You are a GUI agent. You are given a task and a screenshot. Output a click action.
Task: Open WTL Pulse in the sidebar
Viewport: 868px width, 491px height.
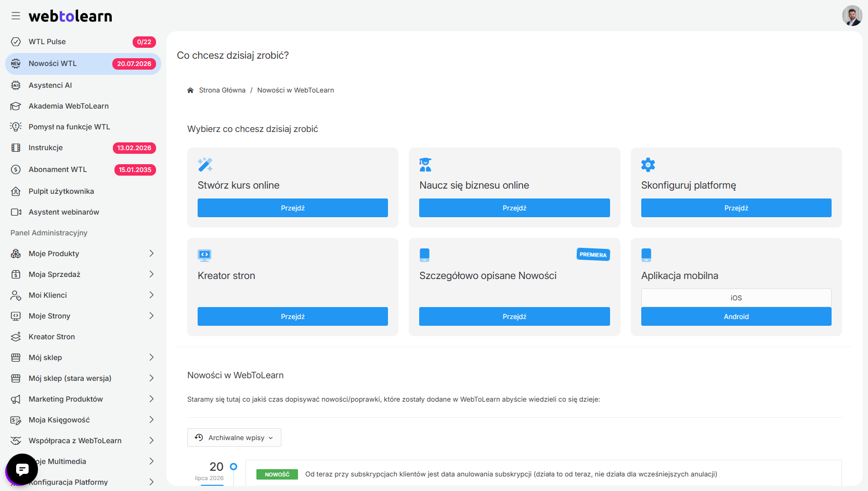point(83,42)
